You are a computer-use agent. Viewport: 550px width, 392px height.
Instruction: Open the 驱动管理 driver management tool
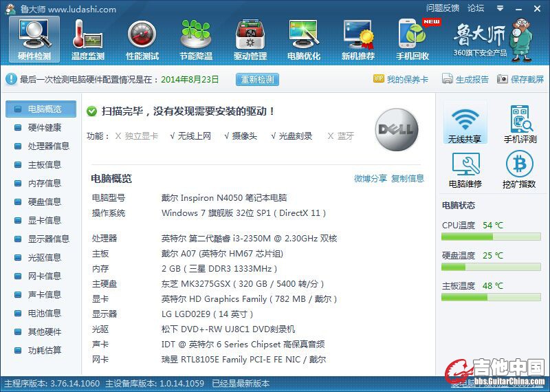pyautogui.click(x=250, y=40)
